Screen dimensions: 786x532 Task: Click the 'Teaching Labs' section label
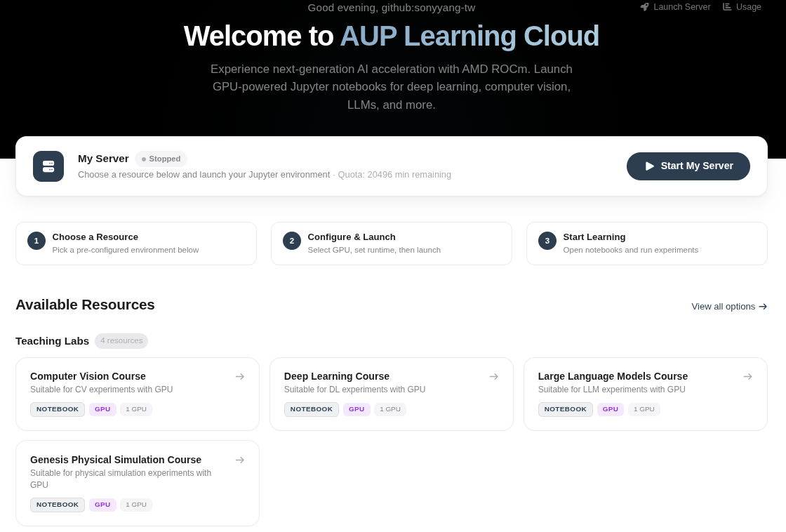click(52, 341)
